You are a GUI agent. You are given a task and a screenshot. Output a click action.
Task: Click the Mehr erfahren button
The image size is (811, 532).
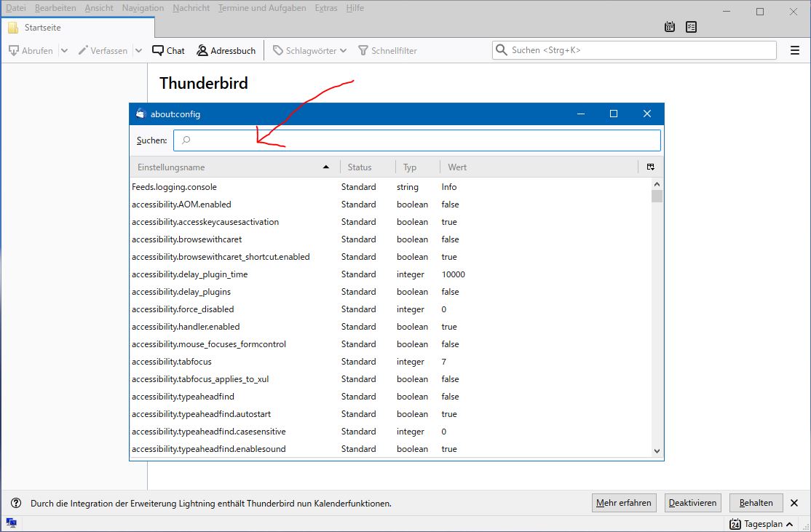[x=624, y=503]
